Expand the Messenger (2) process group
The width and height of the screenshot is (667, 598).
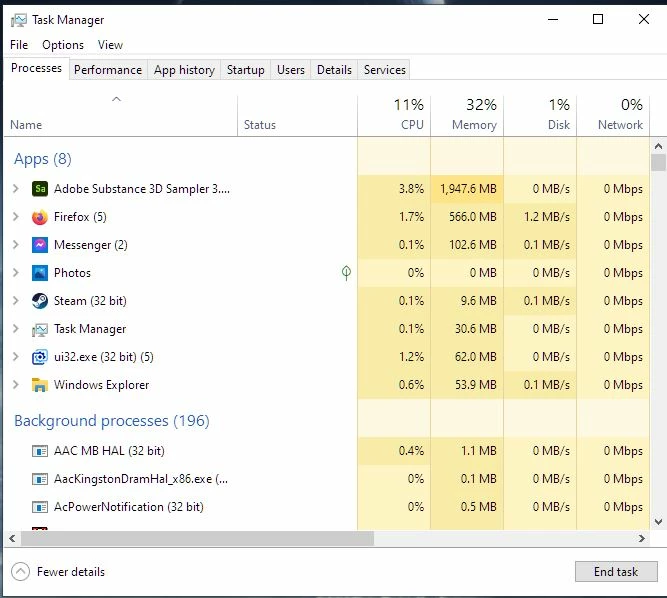pos(16,245)
